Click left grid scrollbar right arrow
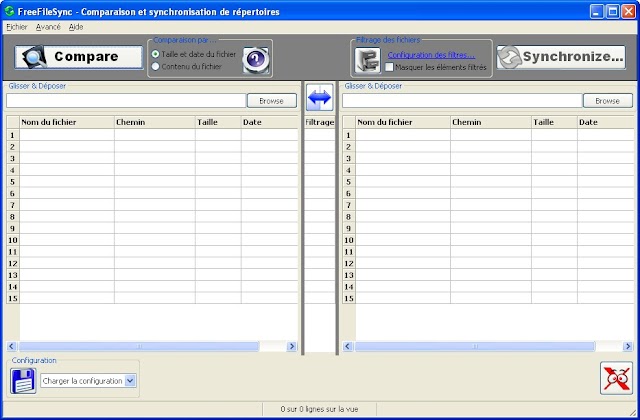640x420 pixels. coord(291,347)
